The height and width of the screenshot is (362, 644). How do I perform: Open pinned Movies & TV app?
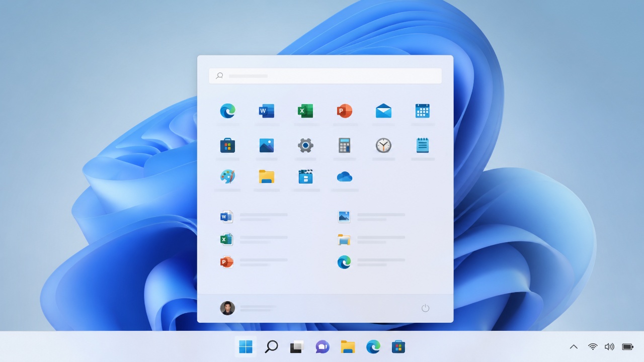point(305,176)
